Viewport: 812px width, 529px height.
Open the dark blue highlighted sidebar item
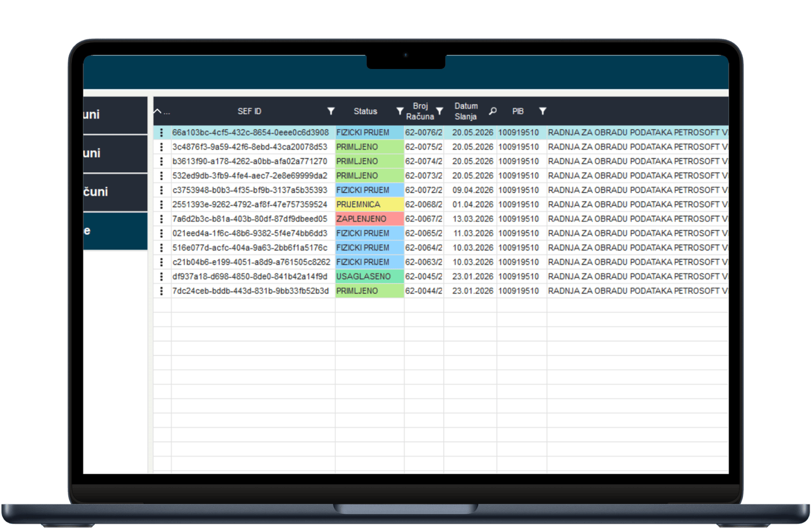tap(115, 231)
